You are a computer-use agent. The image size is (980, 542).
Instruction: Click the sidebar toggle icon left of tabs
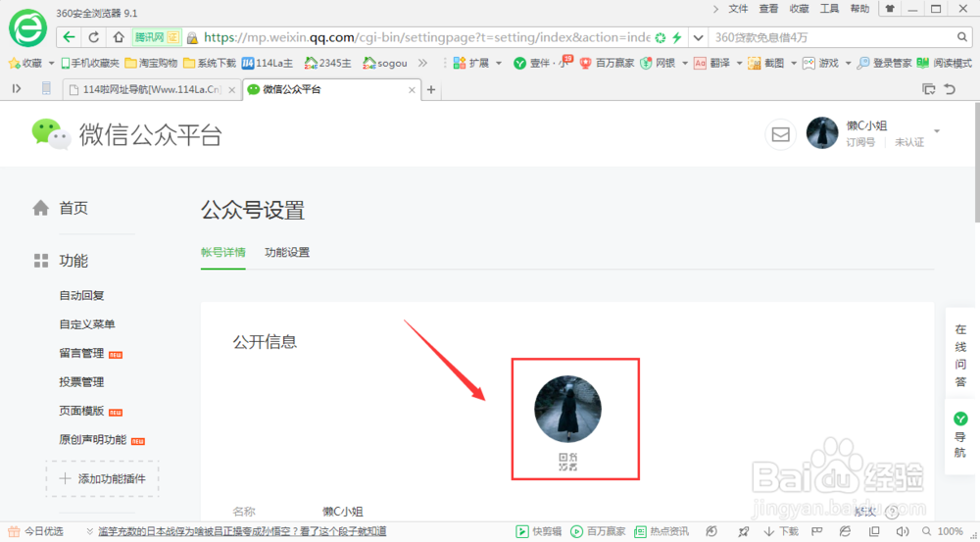click(17, 89)
